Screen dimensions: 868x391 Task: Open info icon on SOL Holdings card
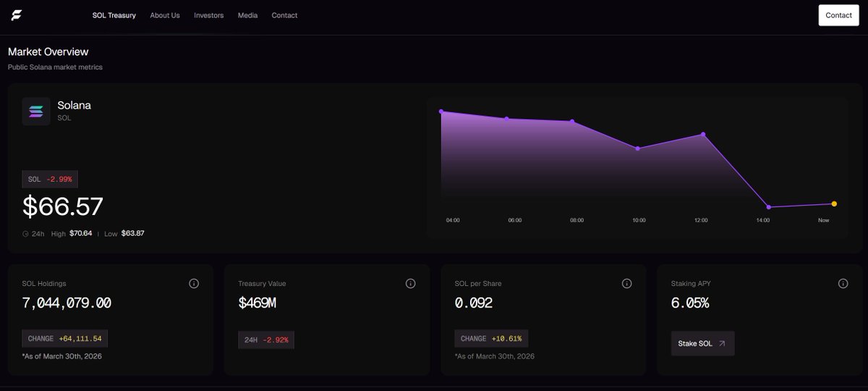(194, 284)
